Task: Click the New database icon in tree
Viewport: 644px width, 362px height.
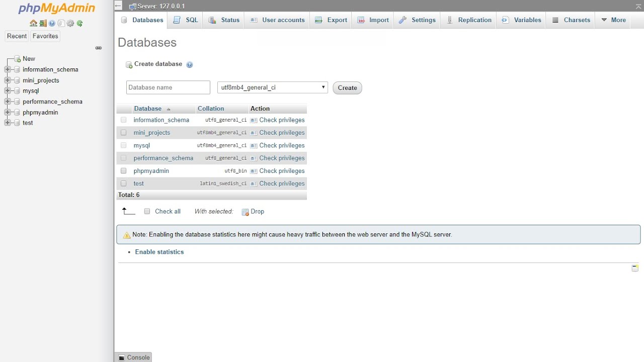Action: pyautogui.click(x=18, y=59)
